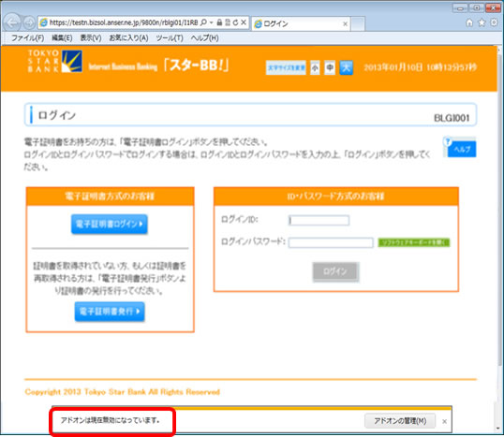Focus the ログインID input field
The height and width of the screenshot is (437, 504).
click(319, 220)
